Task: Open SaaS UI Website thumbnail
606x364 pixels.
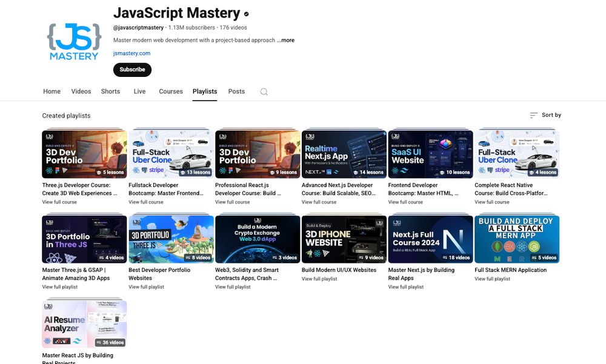Action: [x=430, y=154]
